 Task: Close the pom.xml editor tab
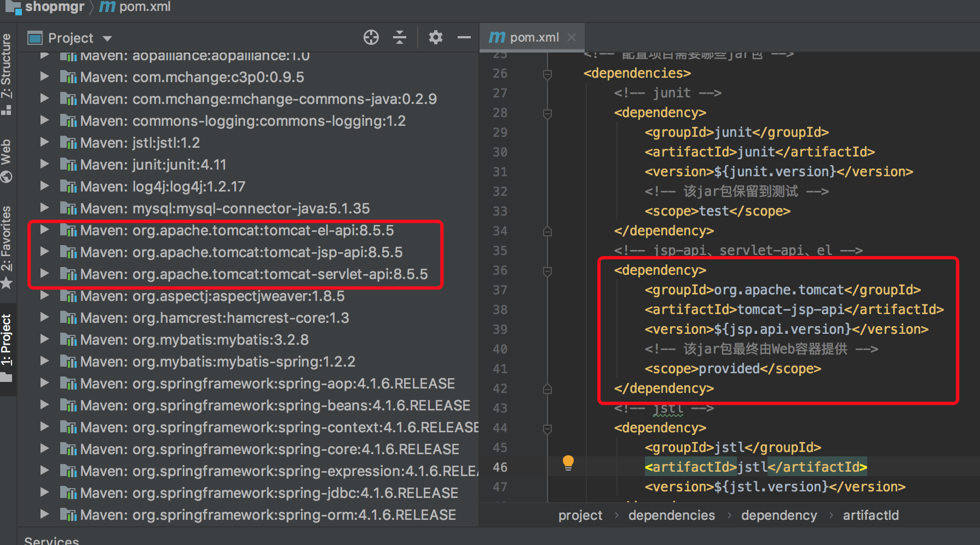point(572,37)
